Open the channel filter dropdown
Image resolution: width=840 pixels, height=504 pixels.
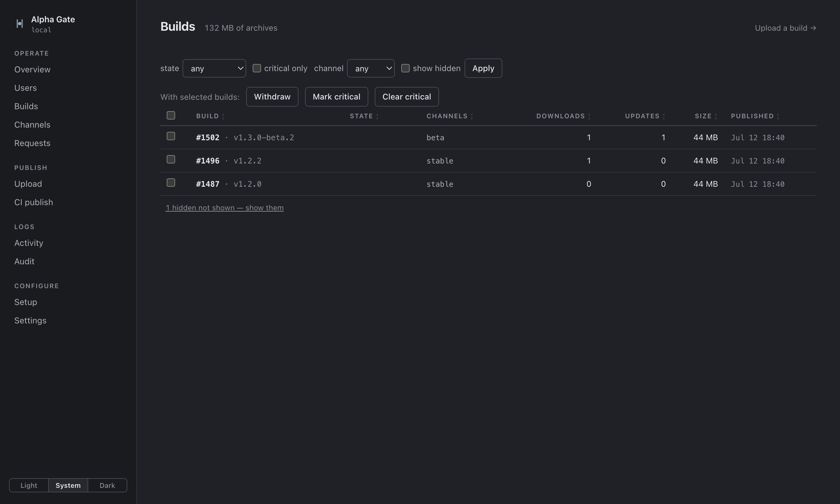371,68
